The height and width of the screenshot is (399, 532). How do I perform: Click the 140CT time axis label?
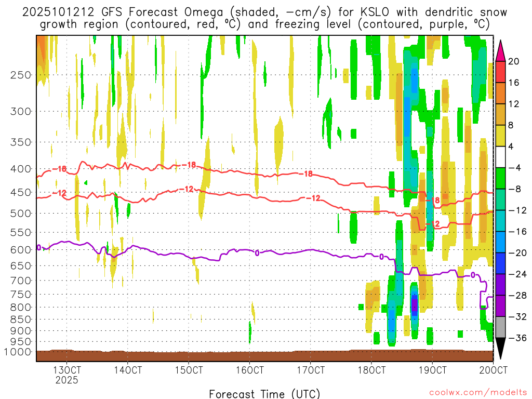[x=128, y=370]
